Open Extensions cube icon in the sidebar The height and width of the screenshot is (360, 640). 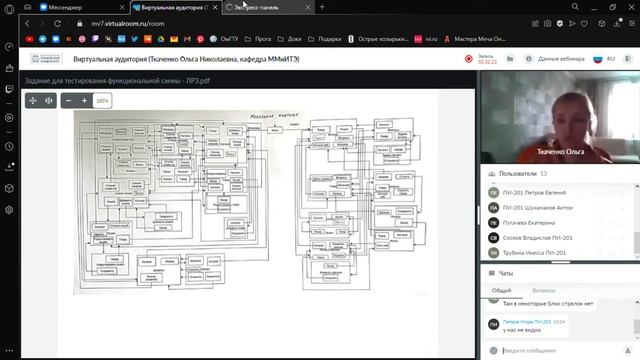point(9,189)
